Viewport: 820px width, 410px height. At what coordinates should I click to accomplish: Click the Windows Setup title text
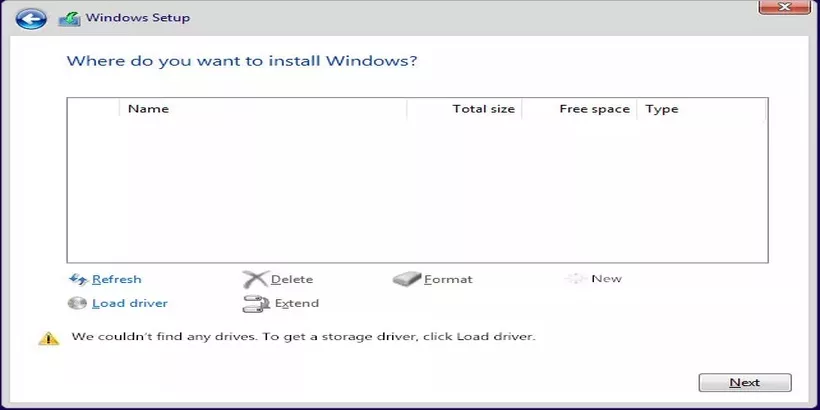click(138, 18)
